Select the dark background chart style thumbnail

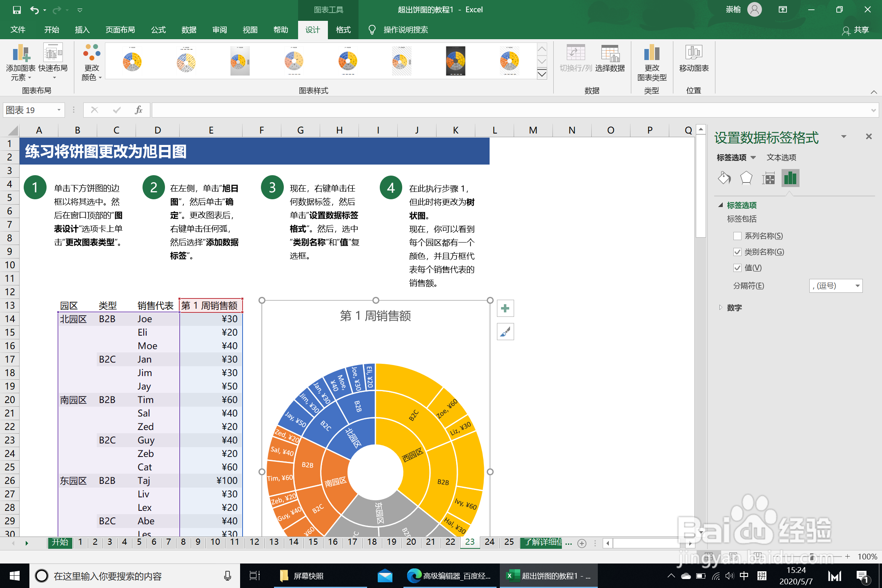pos(455,61)
